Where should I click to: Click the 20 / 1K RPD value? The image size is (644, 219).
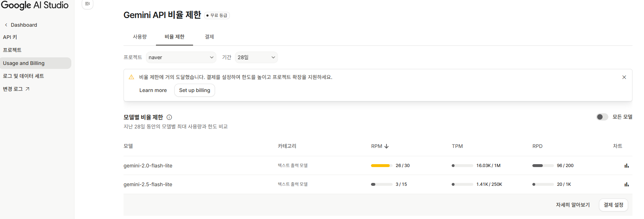coord(564,184)
